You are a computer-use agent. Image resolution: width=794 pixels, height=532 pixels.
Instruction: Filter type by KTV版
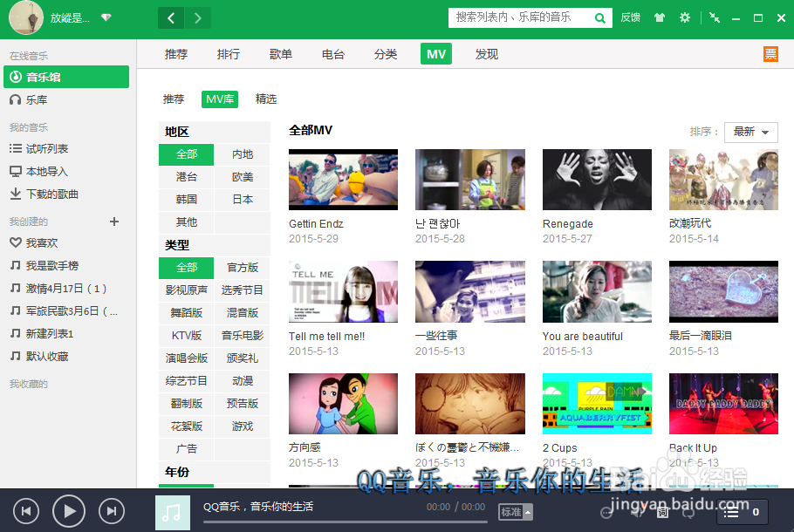tap(187, 336)
